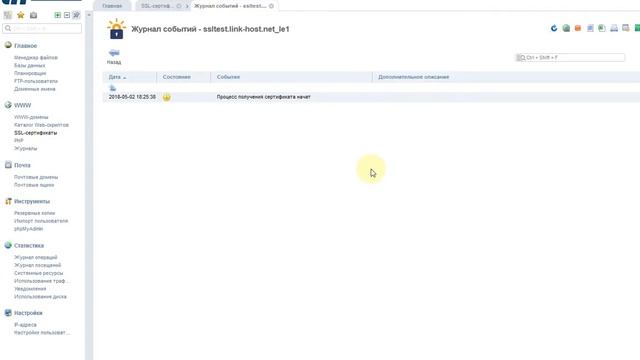Image resolution: width=640 pixels, height=360 pixels.
Task: Click the sidebar settings icon beside the minus
Action: pyautogui.click(x=76, y=15)
